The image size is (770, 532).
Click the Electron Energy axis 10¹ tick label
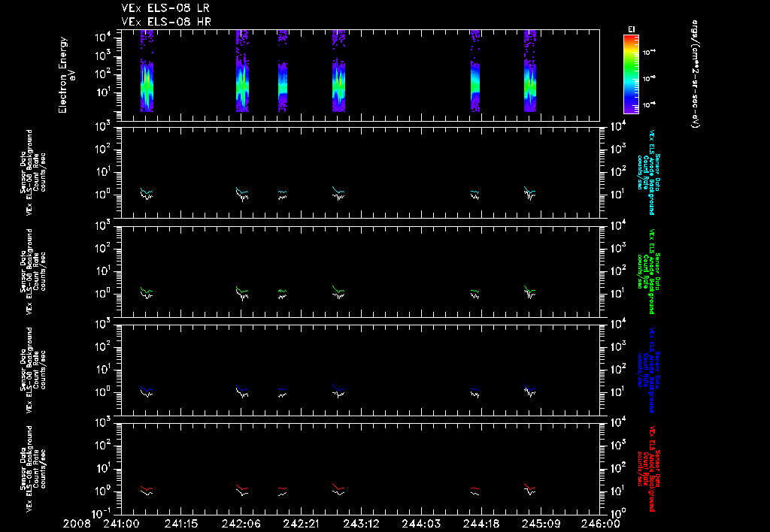[103, 92]
